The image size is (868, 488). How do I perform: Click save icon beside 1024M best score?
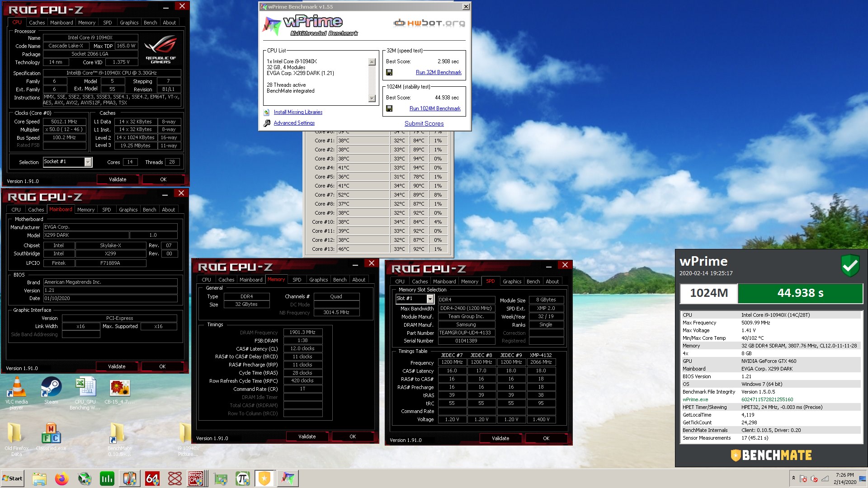389,108
